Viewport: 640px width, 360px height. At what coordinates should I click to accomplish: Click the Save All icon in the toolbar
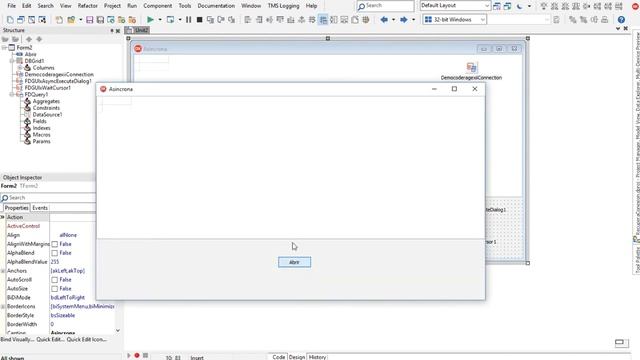click(100, 20)
